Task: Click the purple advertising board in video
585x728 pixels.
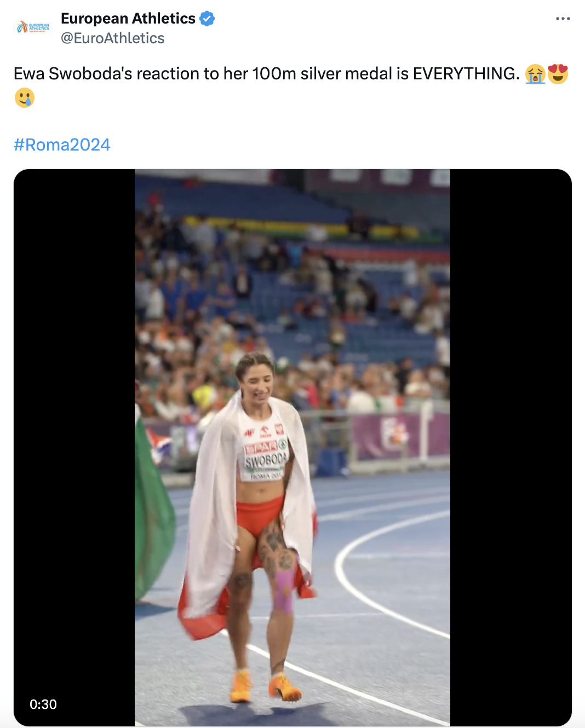Action: (x=399, y=435)
